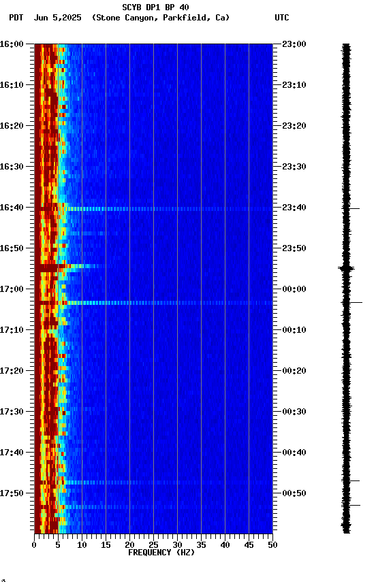
Task: Click the '00:20' UTC time label
Action: click(294, 372)
